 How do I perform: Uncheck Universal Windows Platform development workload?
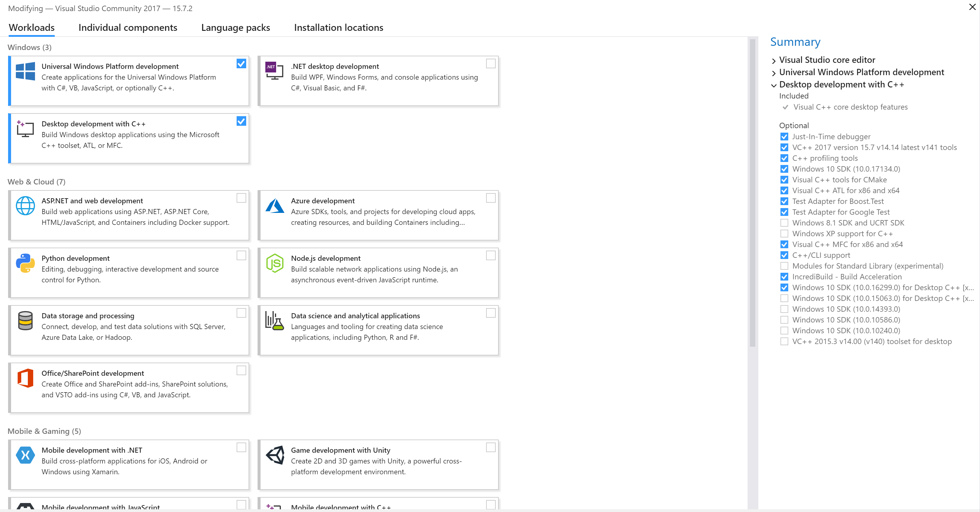[241, 63]
